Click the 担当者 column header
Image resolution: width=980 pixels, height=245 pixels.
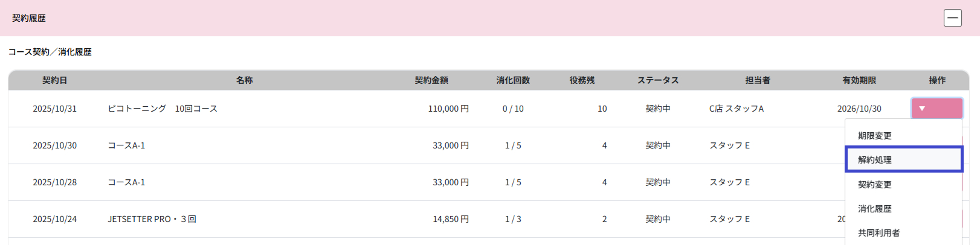click(758, 80)
